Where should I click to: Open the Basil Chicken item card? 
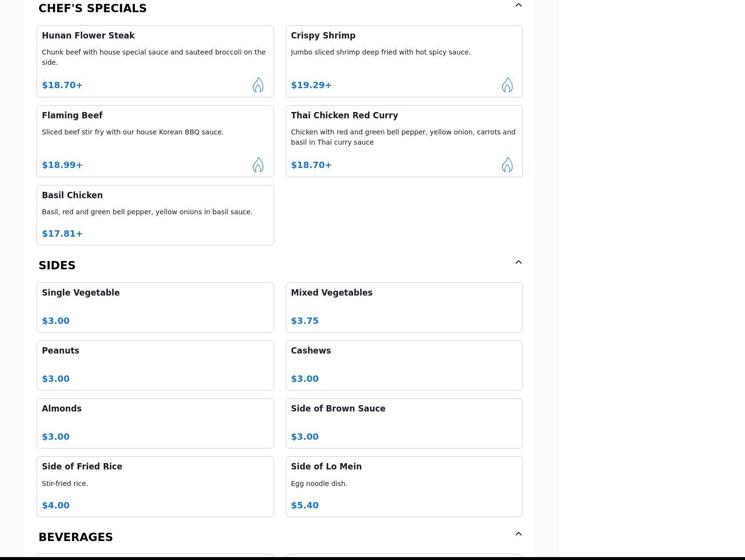click(155, 215)
